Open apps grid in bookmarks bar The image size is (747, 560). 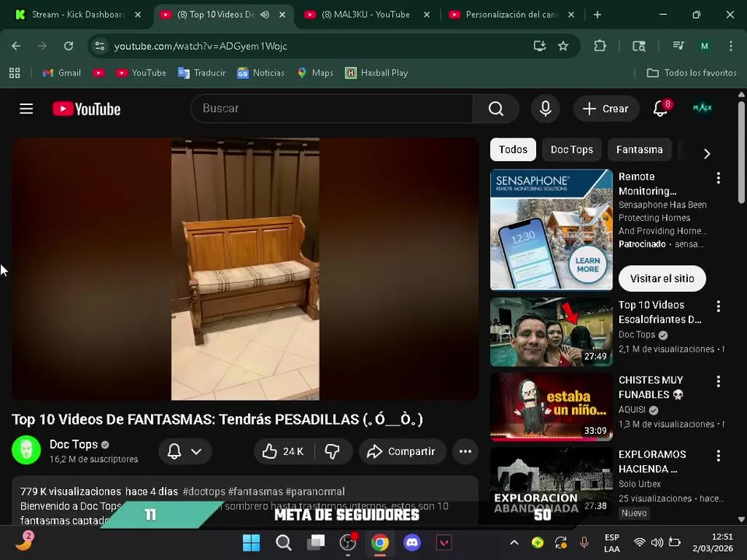click(x=15, y=73)
